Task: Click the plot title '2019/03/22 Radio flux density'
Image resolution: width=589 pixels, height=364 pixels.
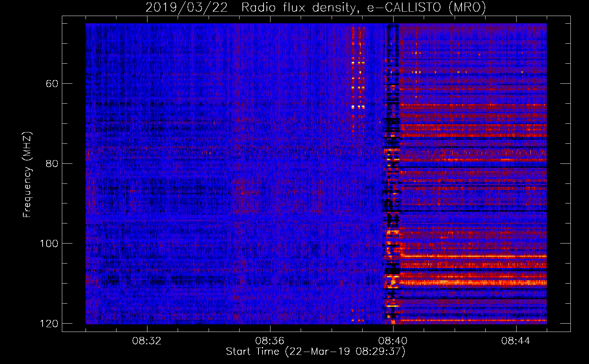Action: pyautogui.click(x=315, y=8)
